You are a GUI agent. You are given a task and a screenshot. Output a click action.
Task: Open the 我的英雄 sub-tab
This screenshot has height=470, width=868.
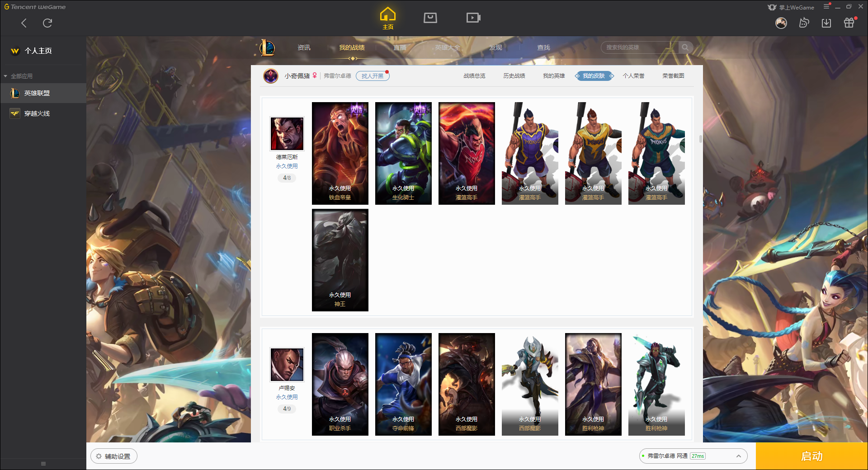554,76
